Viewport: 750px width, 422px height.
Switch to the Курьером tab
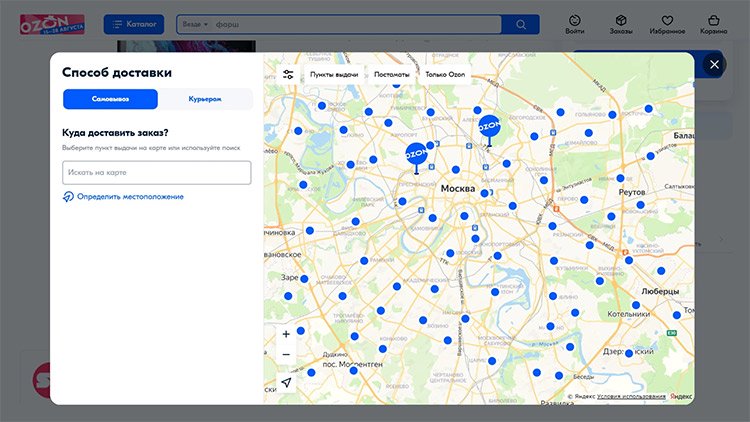pos(205,99)
